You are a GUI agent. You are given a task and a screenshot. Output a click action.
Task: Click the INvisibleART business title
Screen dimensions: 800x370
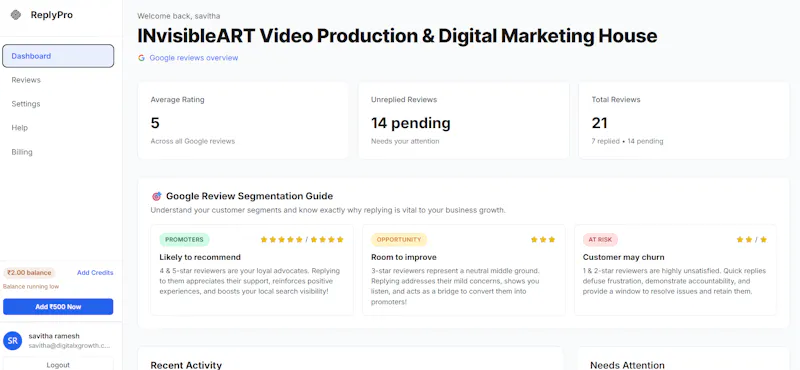[x=397, y=36]
